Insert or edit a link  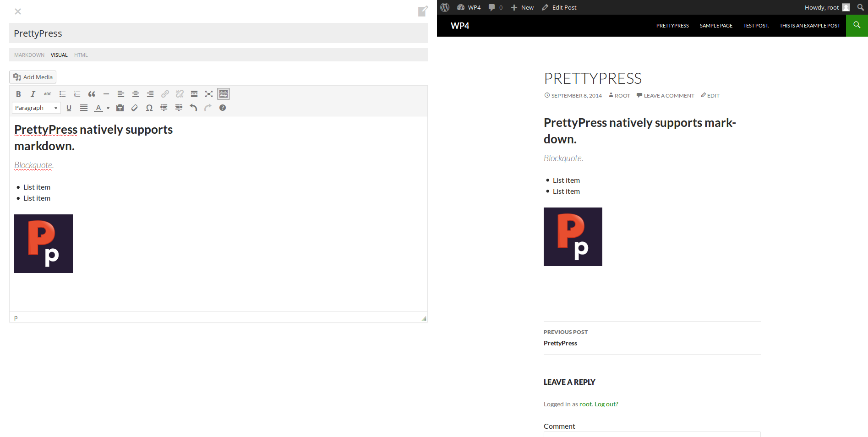pos(165,94)
